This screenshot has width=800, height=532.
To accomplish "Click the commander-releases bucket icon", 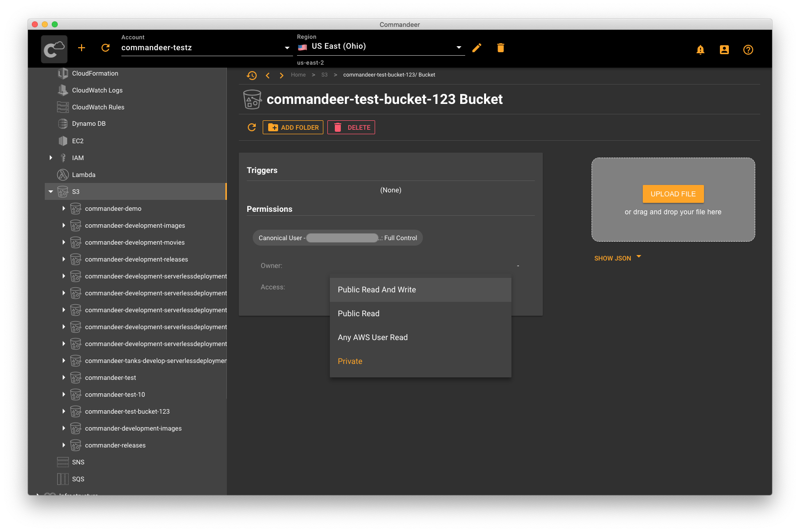I will tap(76, 445).
